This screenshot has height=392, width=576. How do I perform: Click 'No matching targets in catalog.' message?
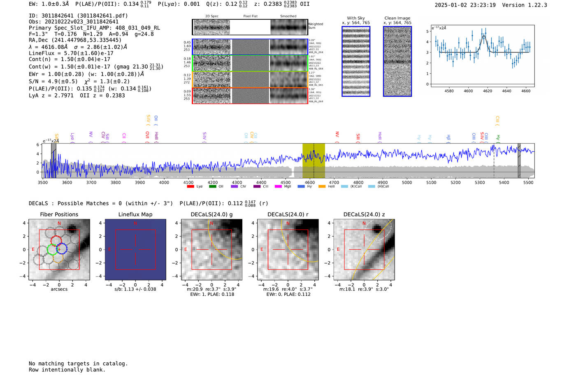tap(78, 364)
